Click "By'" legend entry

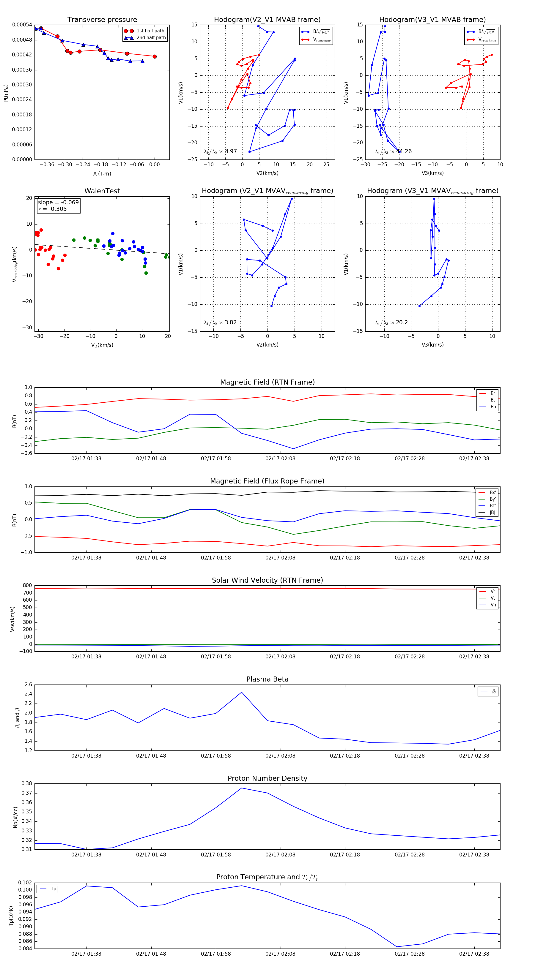coord(487,499)
